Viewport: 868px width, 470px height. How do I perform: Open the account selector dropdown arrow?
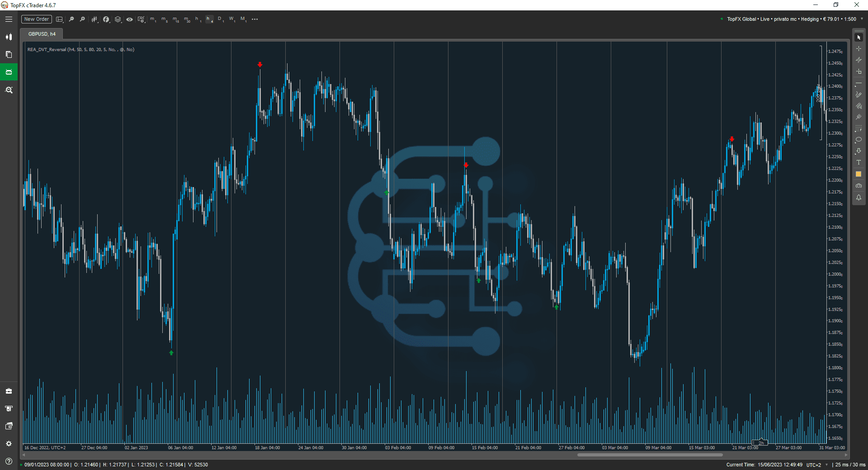[862, 19]
